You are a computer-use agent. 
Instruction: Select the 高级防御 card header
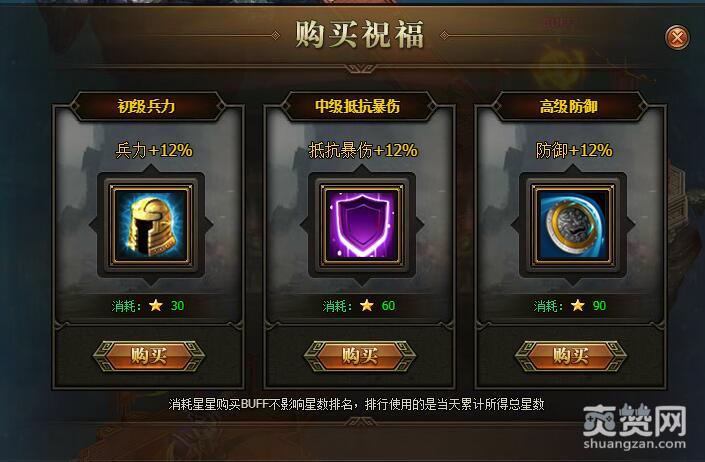coord(569,107)
